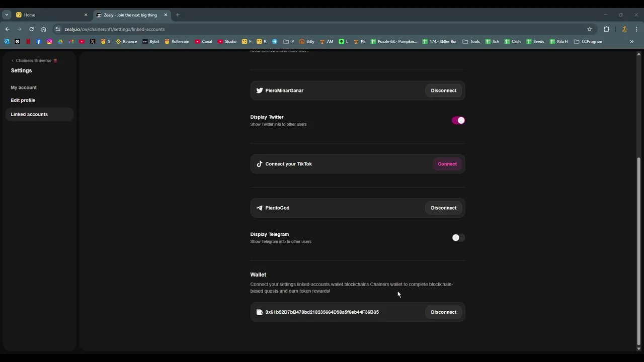Open the Bybit bookmark
The image size is (644, 362).
(x=150, y=42)
